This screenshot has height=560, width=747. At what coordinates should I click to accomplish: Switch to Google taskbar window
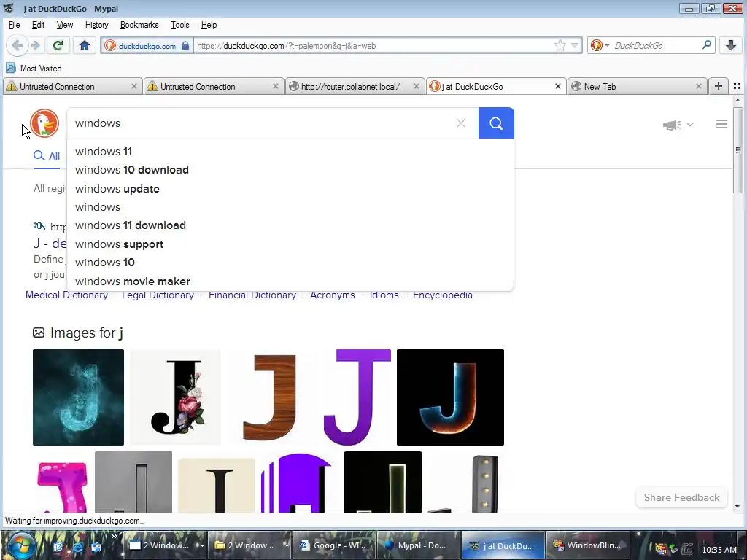333,545
